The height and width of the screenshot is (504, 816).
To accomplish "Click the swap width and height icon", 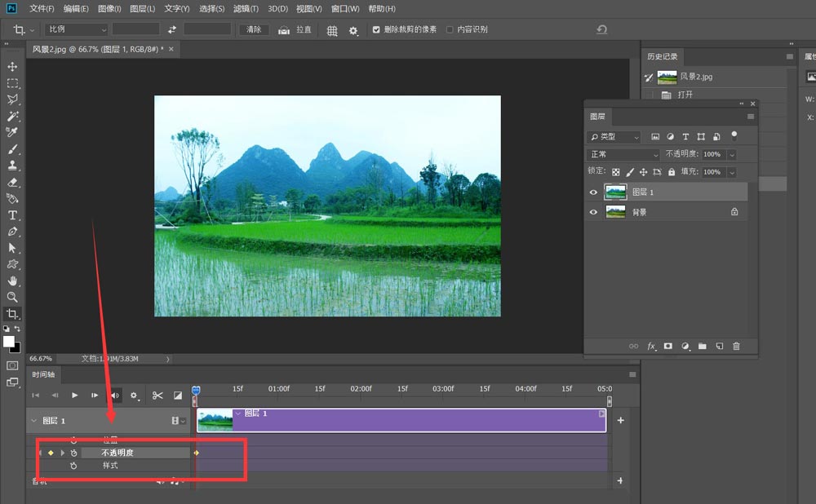I will point(171,29).
